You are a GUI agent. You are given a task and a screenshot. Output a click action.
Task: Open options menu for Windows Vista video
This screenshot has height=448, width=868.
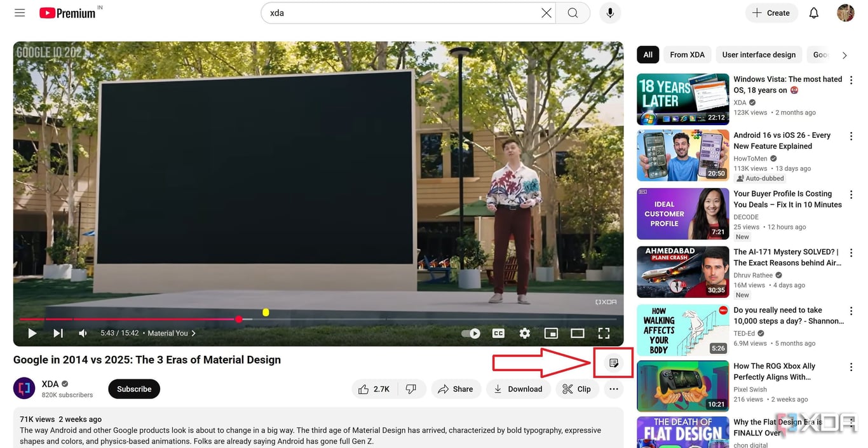click(851, 80)
